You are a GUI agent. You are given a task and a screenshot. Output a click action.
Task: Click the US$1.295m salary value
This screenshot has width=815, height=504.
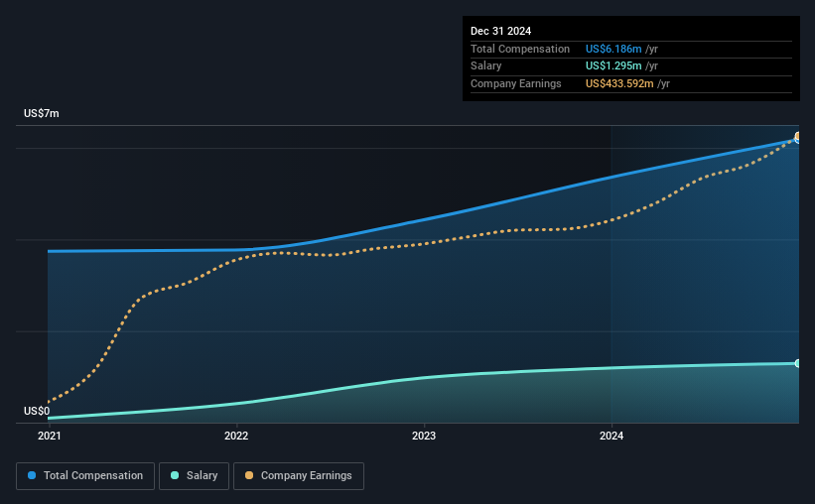click(x=613, y=66)
